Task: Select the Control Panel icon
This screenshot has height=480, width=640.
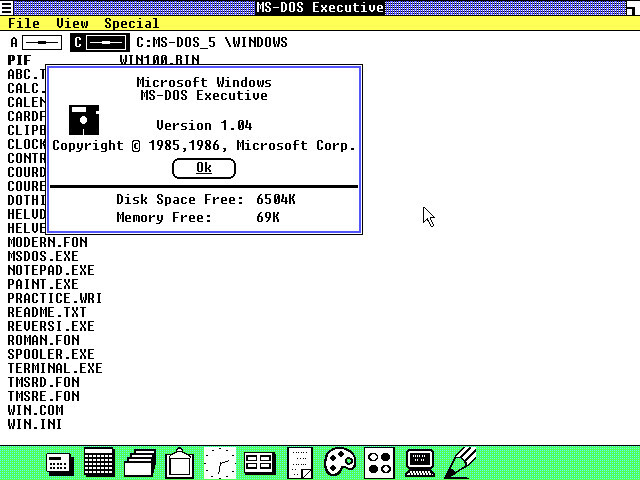Action: tap(260, 463)
